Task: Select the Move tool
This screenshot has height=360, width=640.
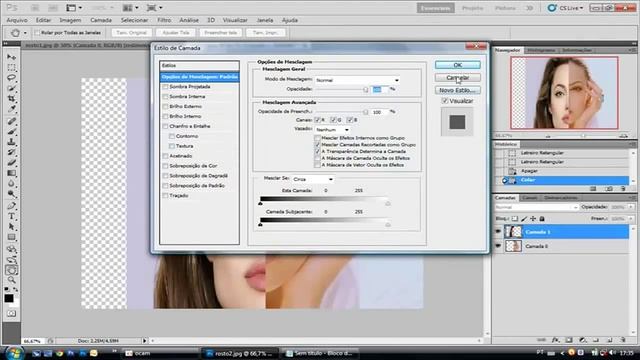Action: (11, 57)
